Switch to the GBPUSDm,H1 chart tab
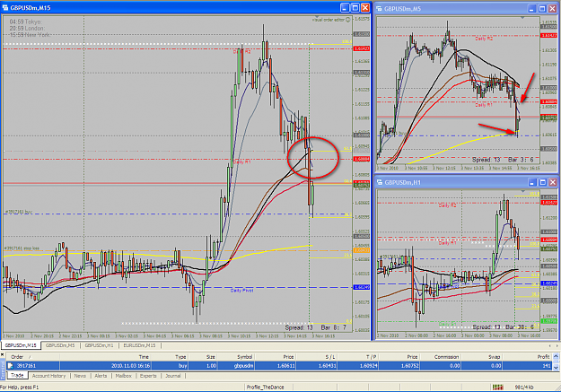 pyautogui.click(x=99, y=345)
